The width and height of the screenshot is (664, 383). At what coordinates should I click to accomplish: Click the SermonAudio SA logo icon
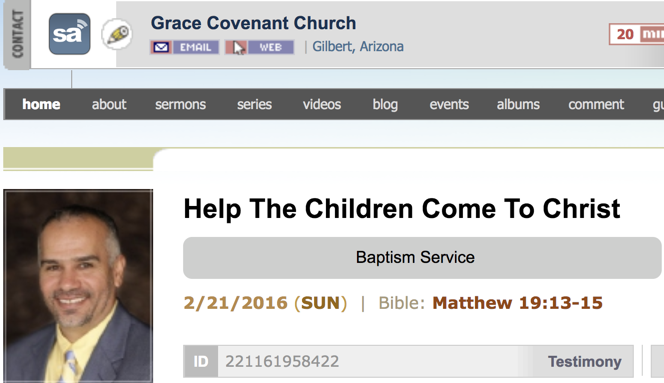pos(69,34)
